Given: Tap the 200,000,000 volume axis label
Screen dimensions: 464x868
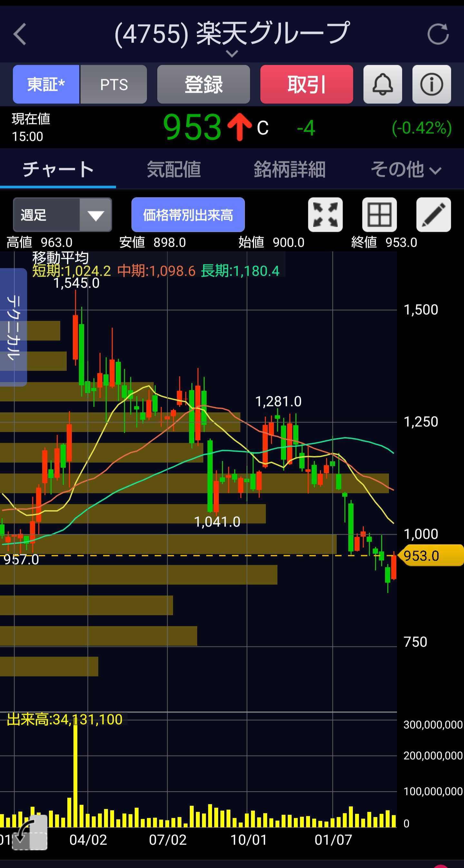Looking at the screenshot, I should (433, 755).
